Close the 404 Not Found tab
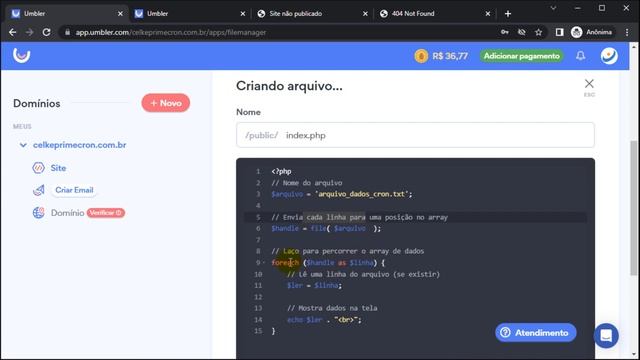Image resolution: width=640 pixels, height=360 pixels. [x=488, y=13]
